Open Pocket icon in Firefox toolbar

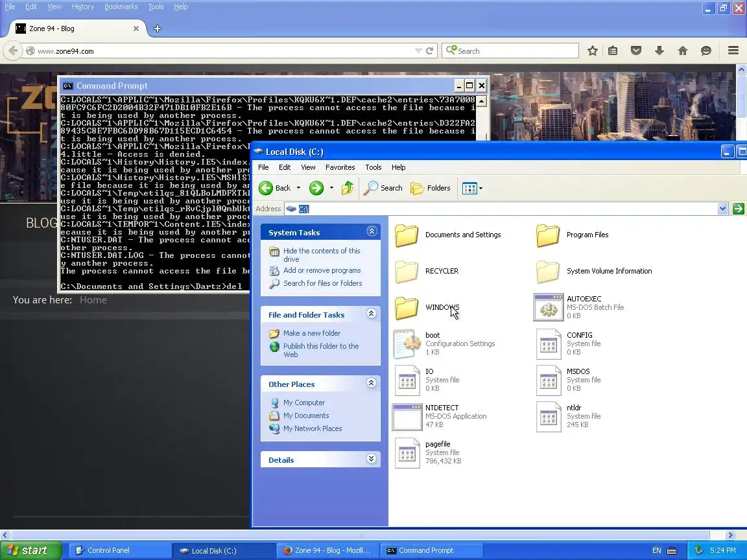[636, 51]
